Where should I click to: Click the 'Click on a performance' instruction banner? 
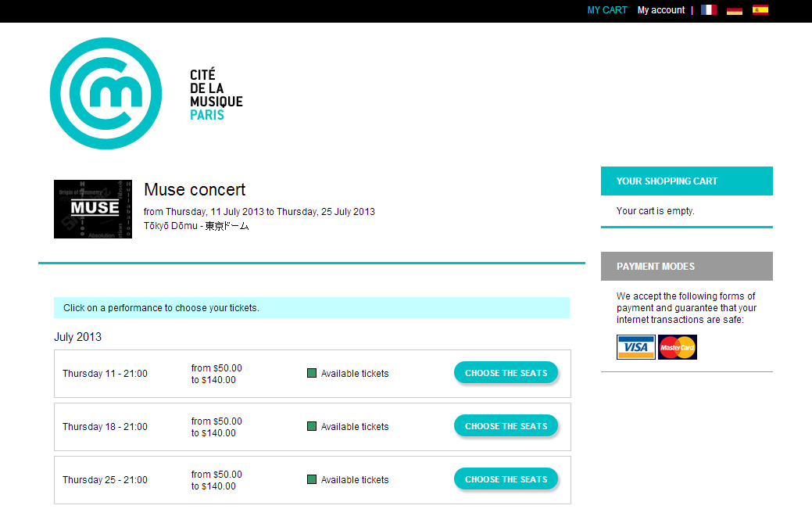(312, 308)
